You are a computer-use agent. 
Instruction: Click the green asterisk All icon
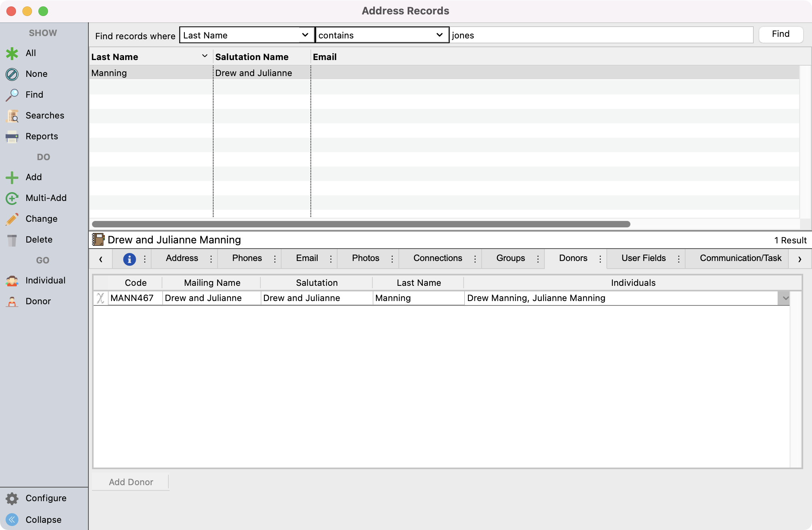coord(12,53)
